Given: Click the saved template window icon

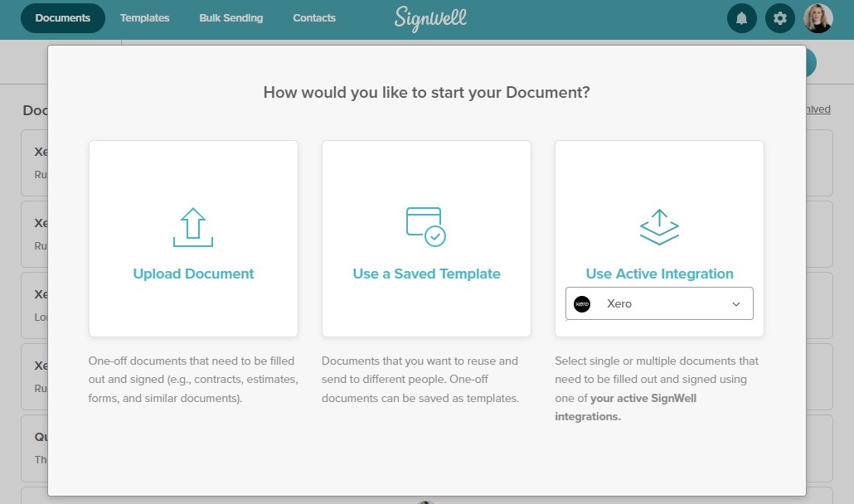Looking at the screenshot, I should click(x=426, y=226).
